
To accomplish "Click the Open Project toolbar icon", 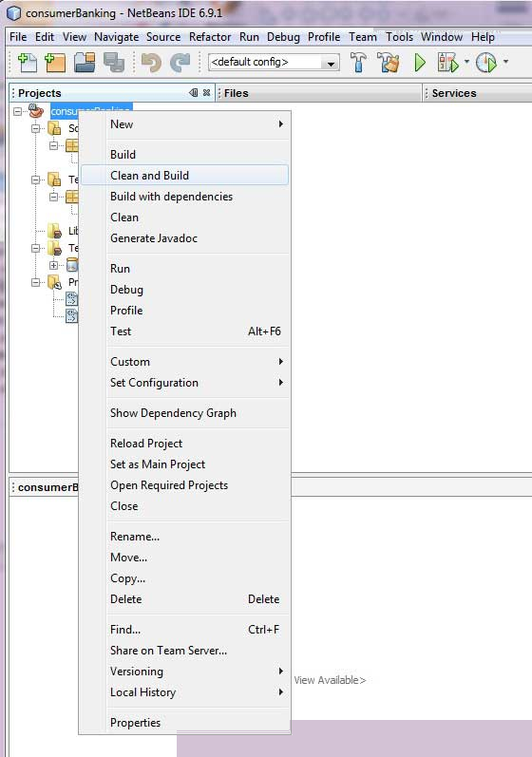I will pos(85,63).
